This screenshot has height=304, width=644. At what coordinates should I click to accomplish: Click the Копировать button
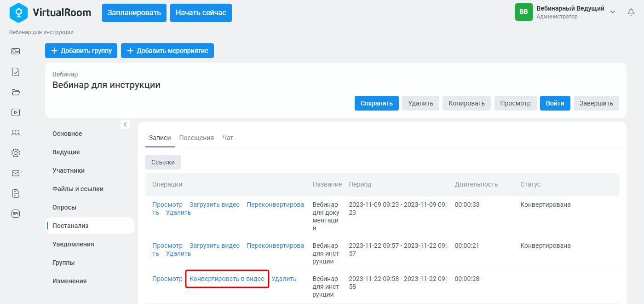coord(467,103)
